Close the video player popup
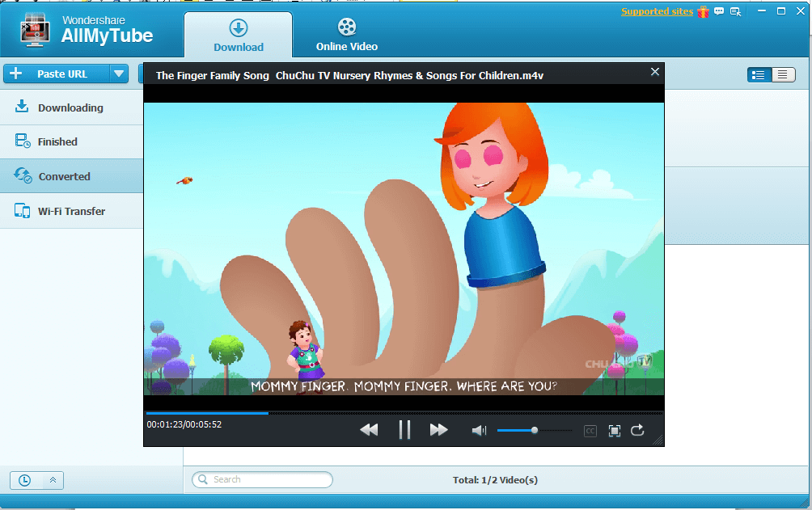The image size is (812, 510). pyautogui.click(x=655, y=72)
